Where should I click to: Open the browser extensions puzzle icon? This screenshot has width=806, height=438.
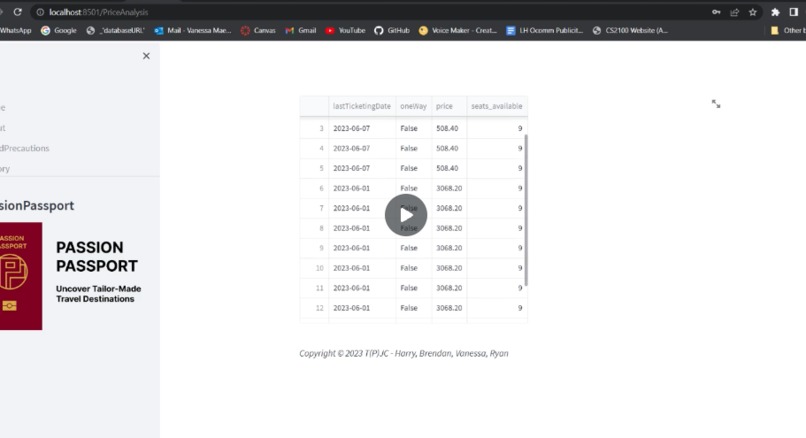click(775, 12)
